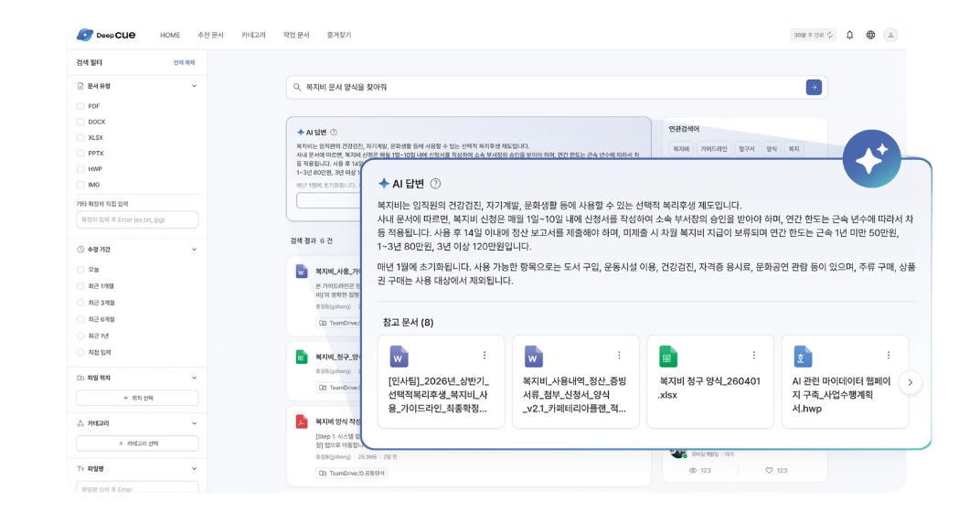Collapse the 수정 기간 filter section

194,250
